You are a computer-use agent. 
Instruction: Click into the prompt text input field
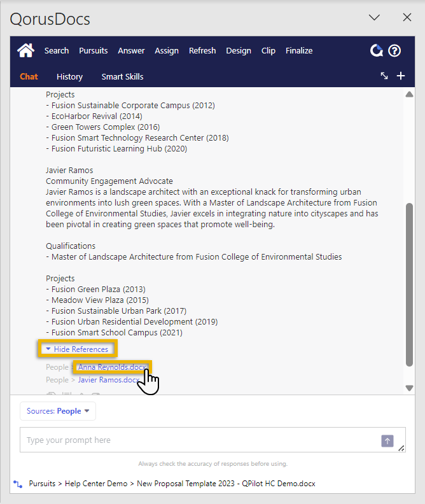(x=197, y=440)
